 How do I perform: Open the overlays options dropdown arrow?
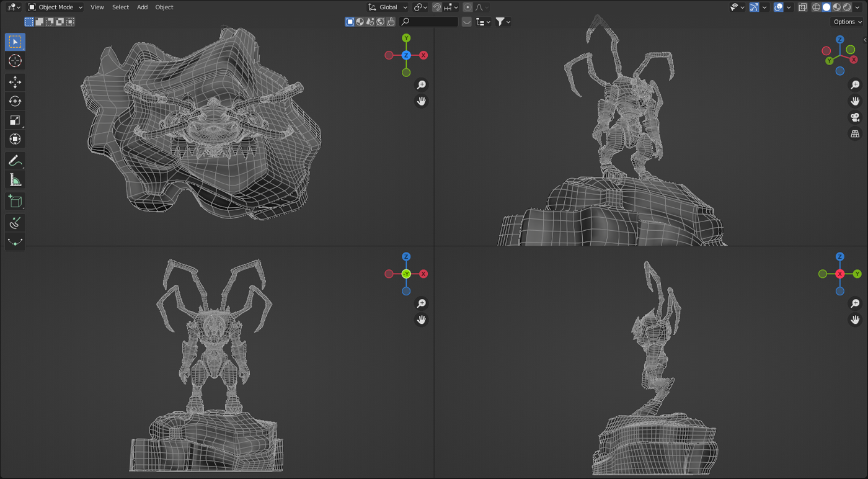789,7
